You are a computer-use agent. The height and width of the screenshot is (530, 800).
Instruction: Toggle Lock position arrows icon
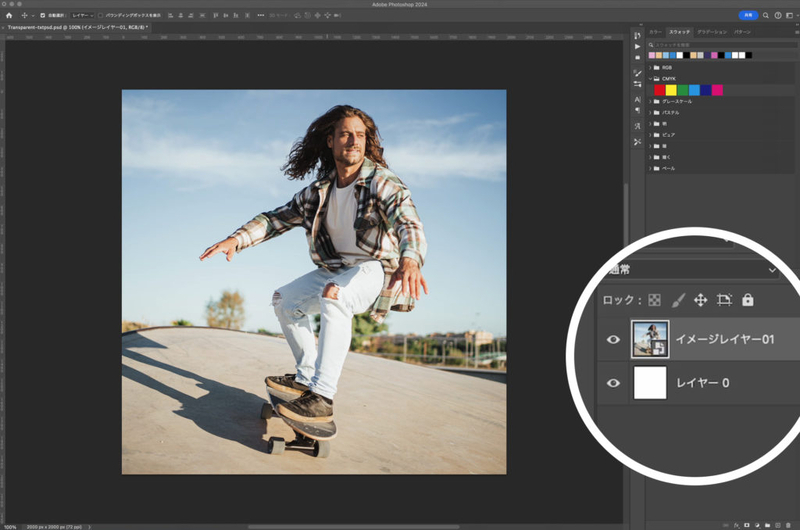(x=701, y=300)
